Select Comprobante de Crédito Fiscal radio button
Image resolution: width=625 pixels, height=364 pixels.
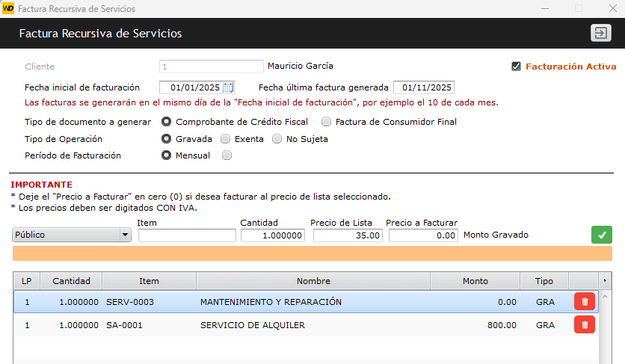pos(166,122)
